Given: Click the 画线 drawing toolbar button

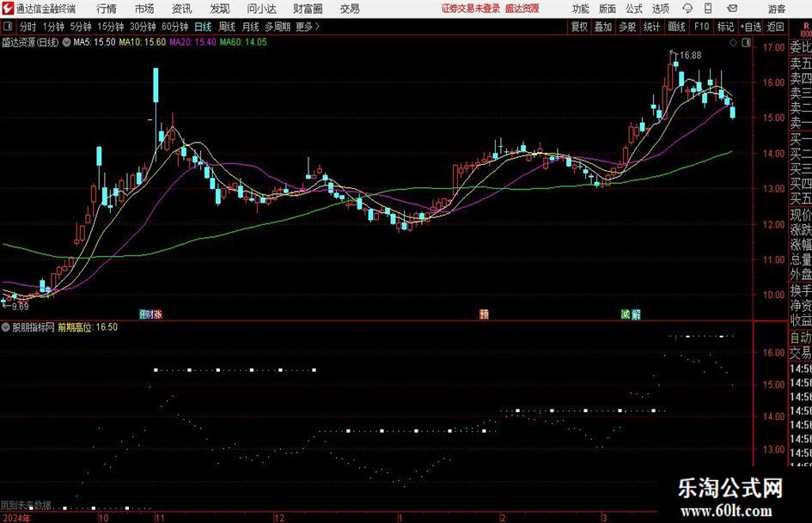Looking at the screenshot, I should coord(676,27).
